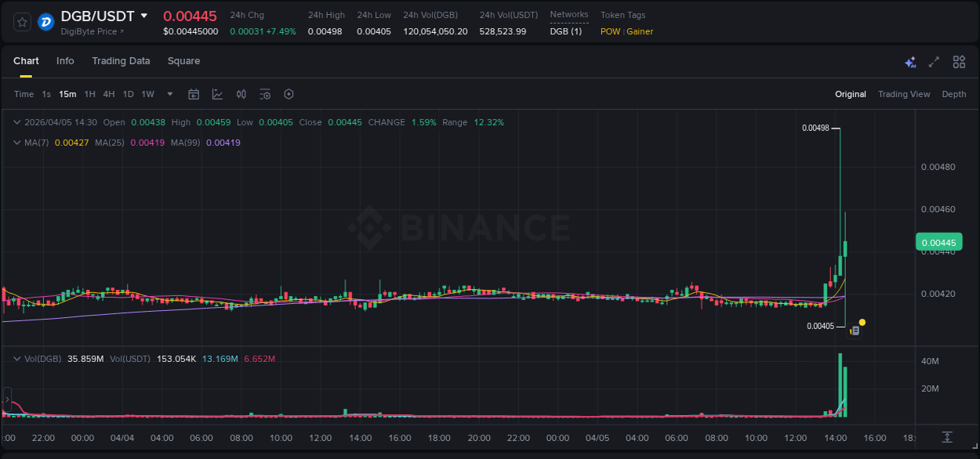The width and height of the screenshot is (980, 459).
Task: Select the 1D timeframe option
Action: point(128,94)
